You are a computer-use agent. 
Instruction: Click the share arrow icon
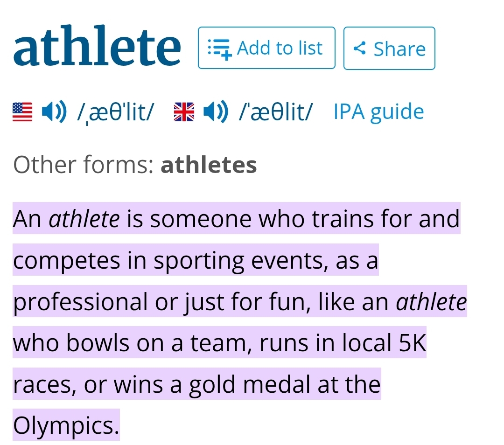[359, 48]
